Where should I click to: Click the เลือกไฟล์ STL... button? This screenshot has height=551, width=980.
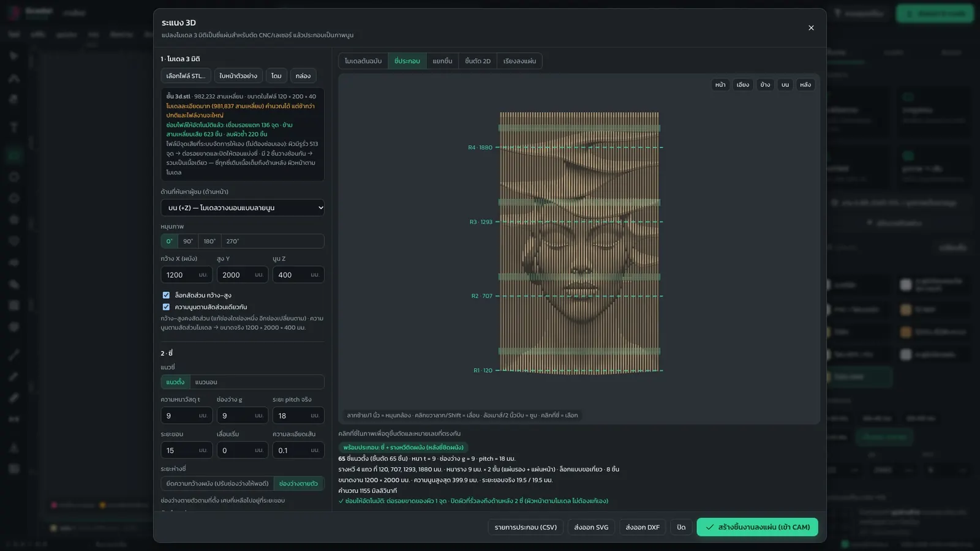[x=186, y=76]
